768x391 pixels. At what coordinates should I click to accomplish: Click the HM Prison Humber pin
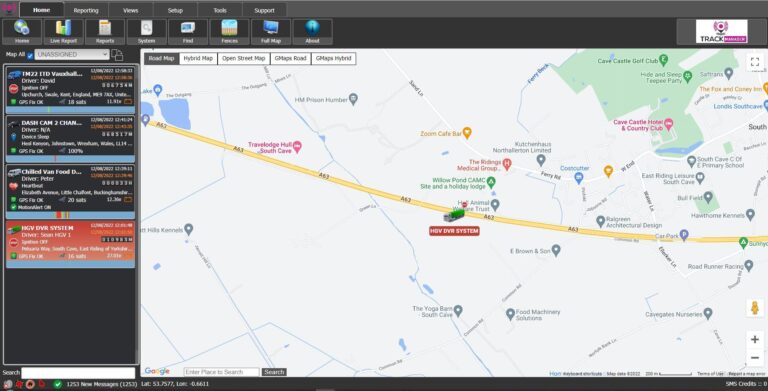coord(353,99)
